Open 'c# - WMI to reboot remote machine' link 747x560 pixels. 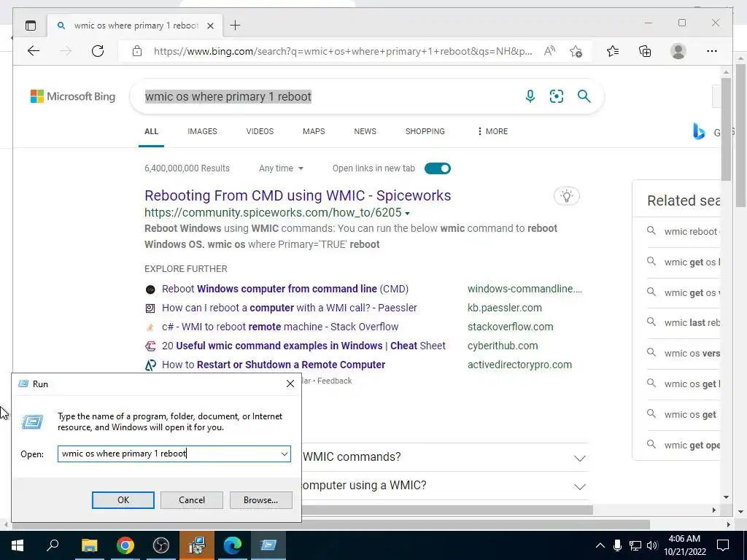[280, 327]
